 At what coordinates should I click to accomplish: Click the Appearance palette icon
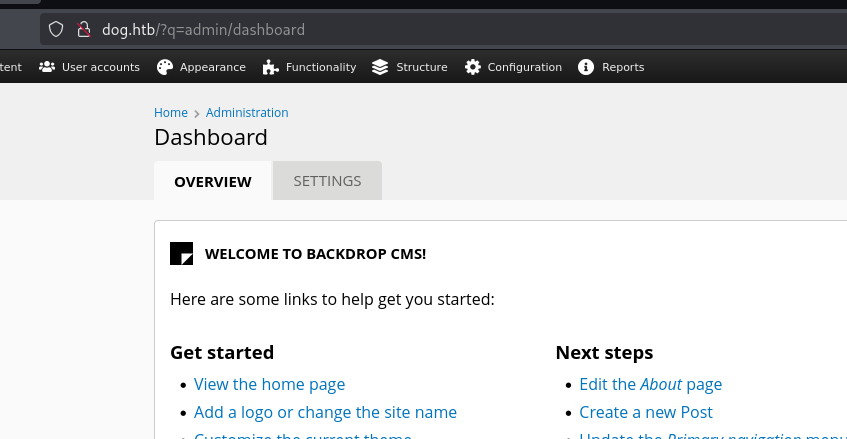tap(165, 67)
